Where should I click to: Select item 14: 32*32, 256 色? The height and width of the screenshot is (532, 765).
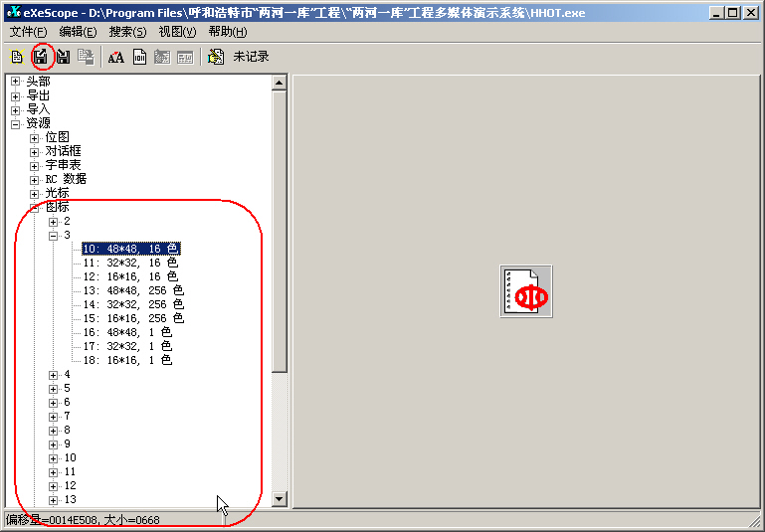coord(133,304)
